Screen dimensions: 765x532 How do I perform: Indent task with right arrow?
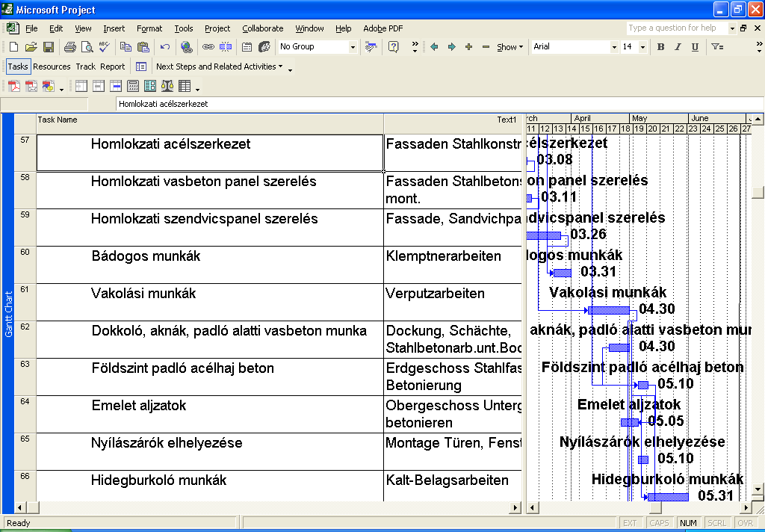451,47
